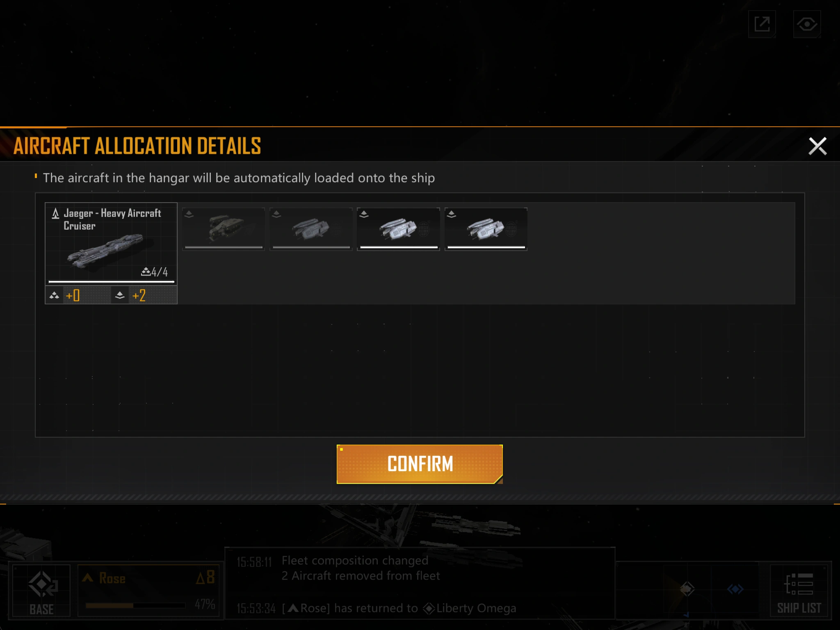
Task: Open the BASE button
Action: point(41,591)
